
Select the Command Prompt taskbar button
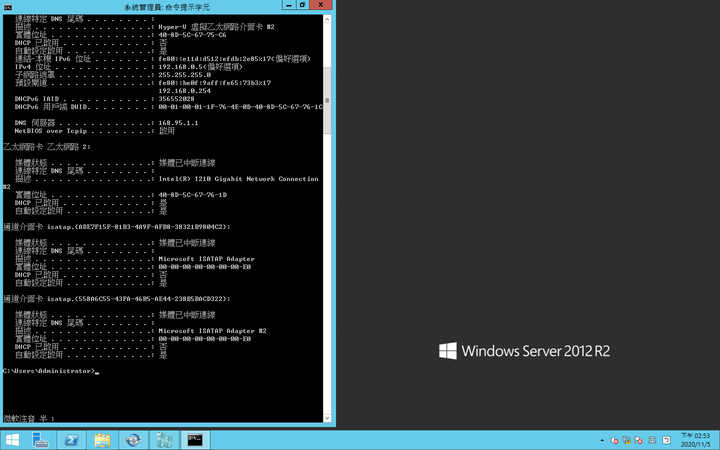click(x=195, y=440)
